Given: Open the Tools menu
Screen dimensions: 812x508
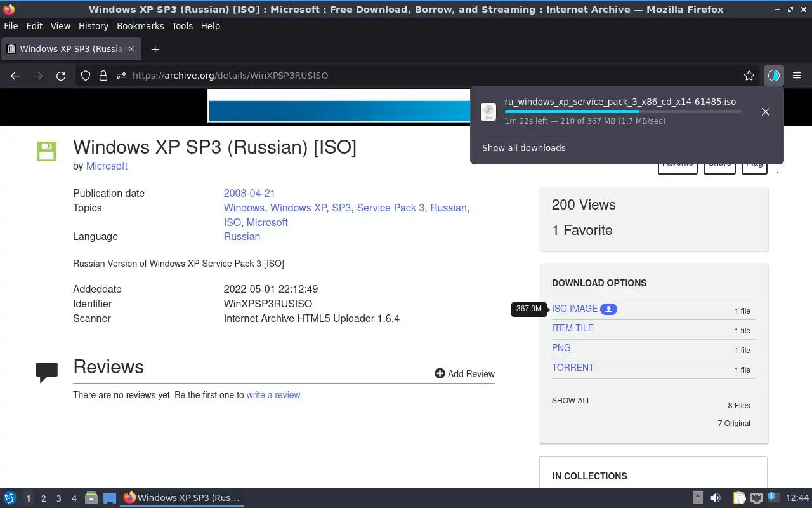Looking at the screenshot, I should [x=182, y=26].
